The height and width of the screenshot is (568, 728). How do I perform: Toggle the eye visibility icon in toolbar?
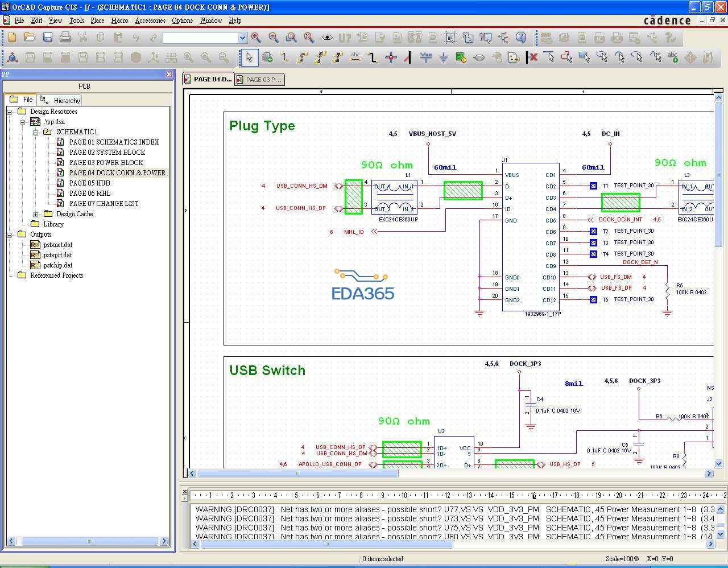(327, 38)
